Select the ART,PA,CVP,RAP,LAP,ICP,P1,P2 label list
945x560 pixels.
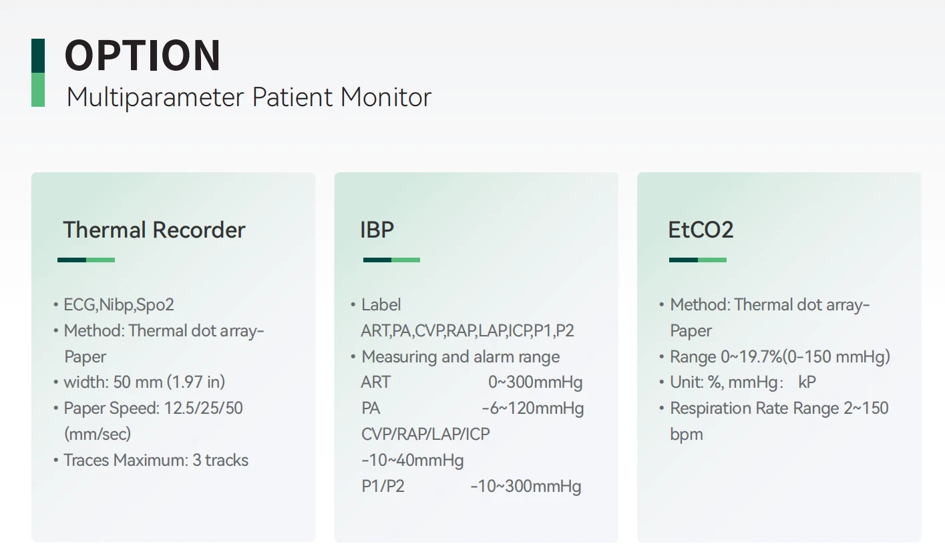[x=467, y=331]
